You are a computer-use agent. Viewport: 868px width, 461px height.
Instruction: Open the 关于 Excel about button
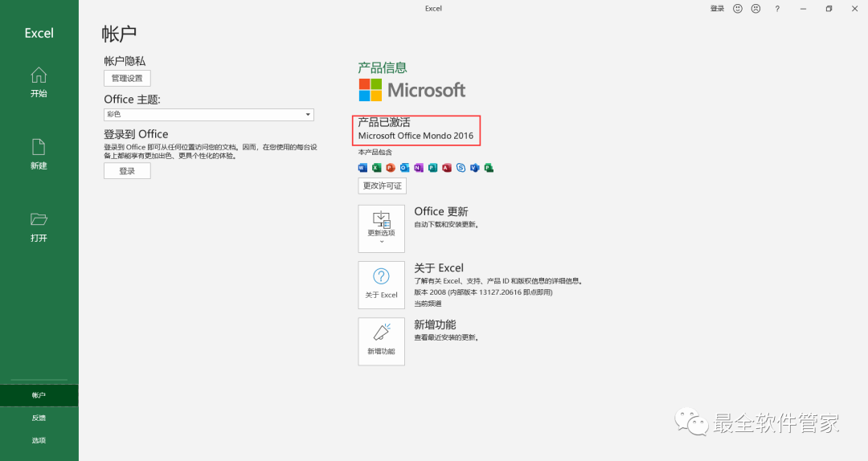click(382, 285)
